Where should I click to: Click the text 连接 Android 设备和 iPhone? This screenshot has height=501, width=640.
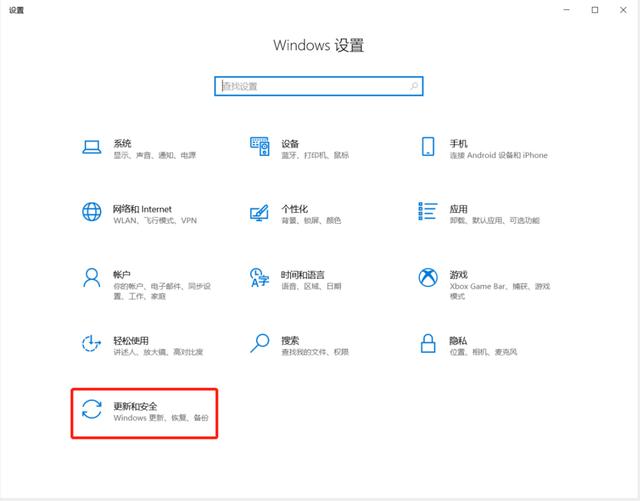(499, 155)
